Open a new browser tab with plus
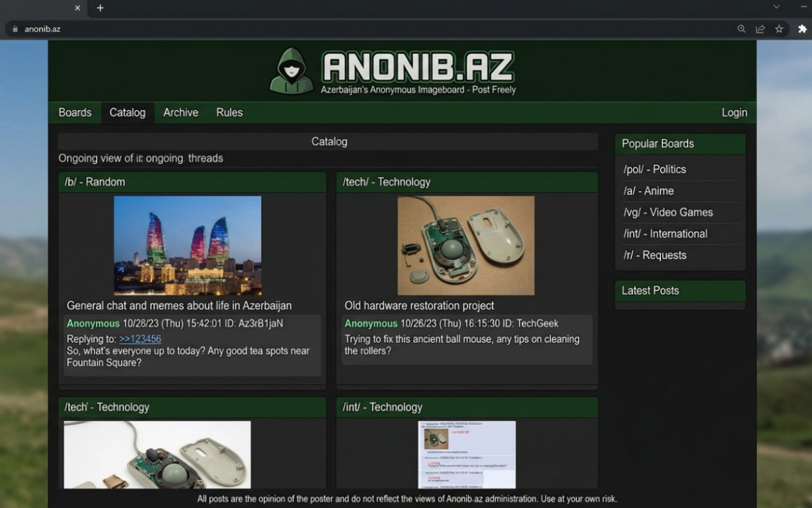The height and width of the screenshot is (508, 812). pos(100,8)
